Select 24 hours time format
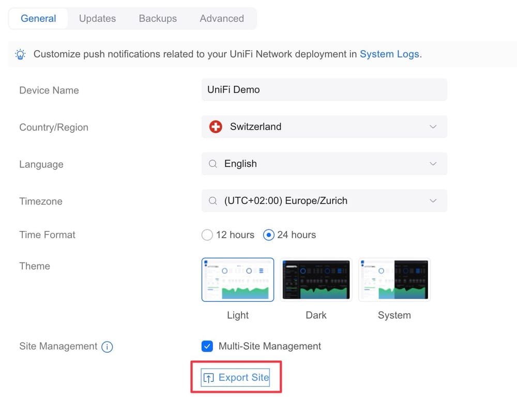Viewport: 517px width, 420px height. click(x=268, y=235)
